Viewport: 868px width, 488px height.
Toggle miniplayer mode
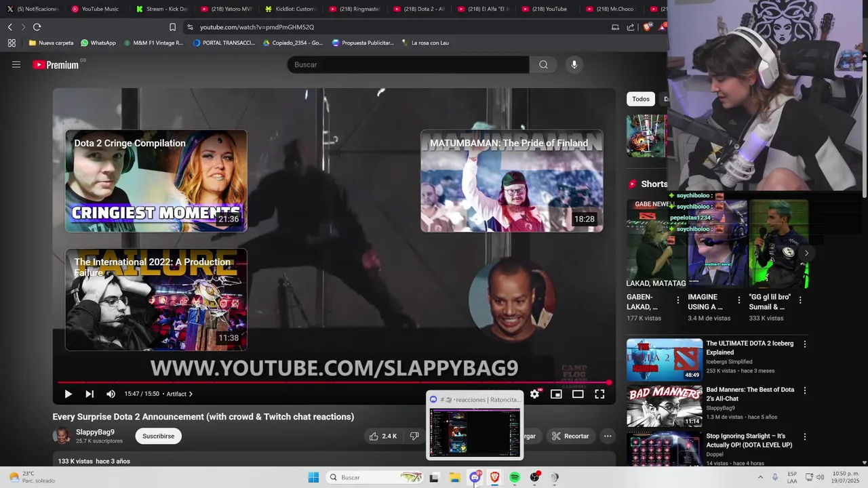(556, 394)
